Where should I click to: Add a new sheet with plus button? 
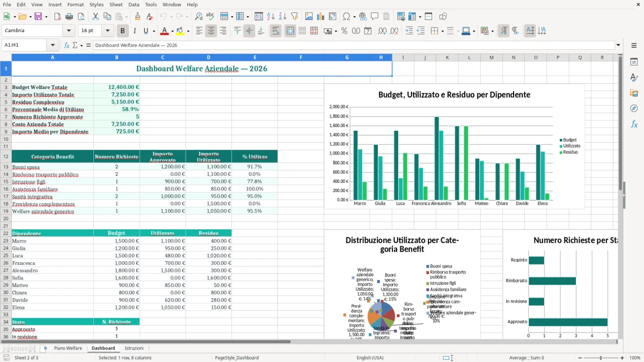(45, 348)
